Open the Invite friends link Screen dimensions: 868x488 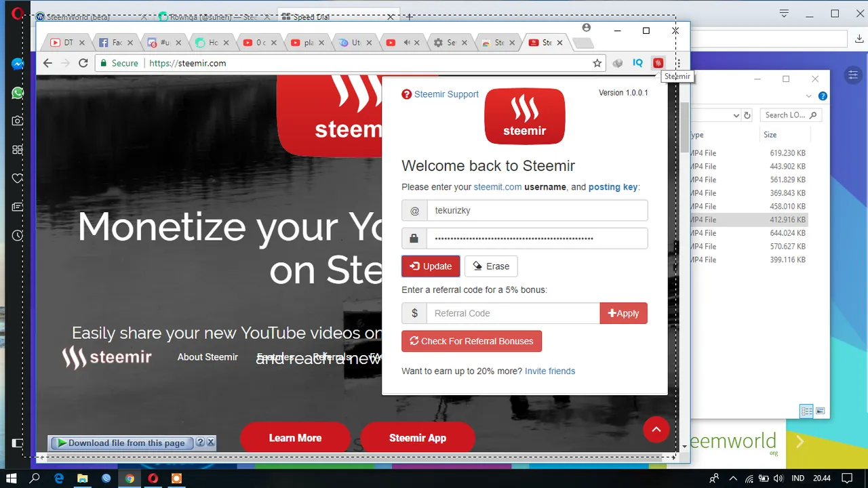tap(550, 371)
